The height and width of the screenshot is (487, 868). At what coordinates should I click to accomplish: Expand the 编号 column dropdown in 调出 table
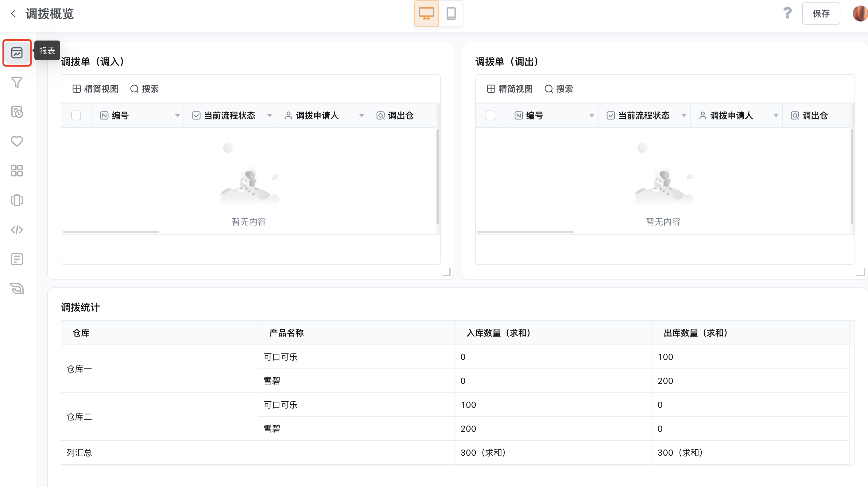pos(591,115)
